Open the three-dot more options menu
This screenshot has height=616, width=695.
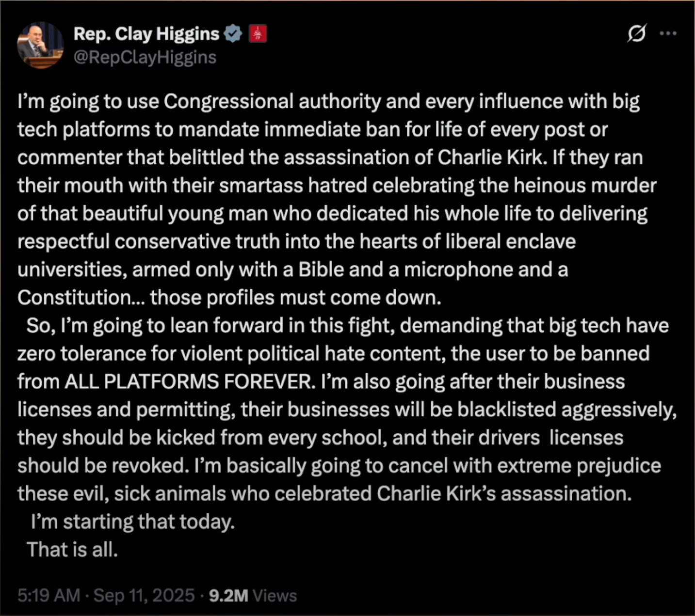pyautogui.click(x=668, y=33)
